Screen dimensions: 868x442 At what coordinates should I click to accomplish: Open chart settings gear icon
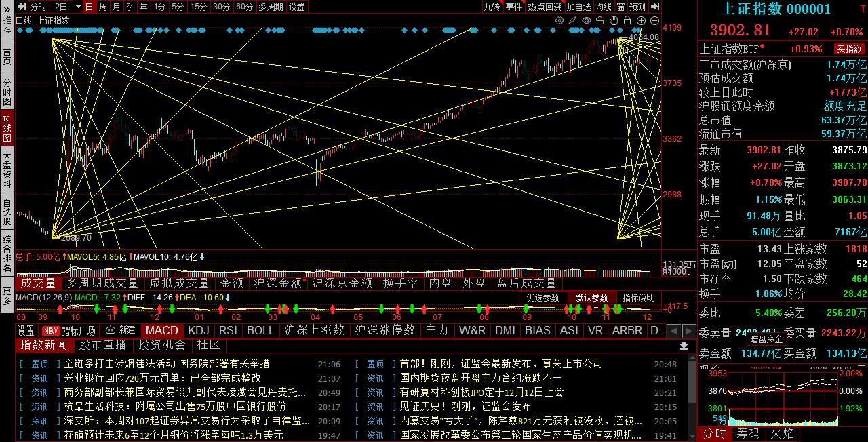click(559, 20)
